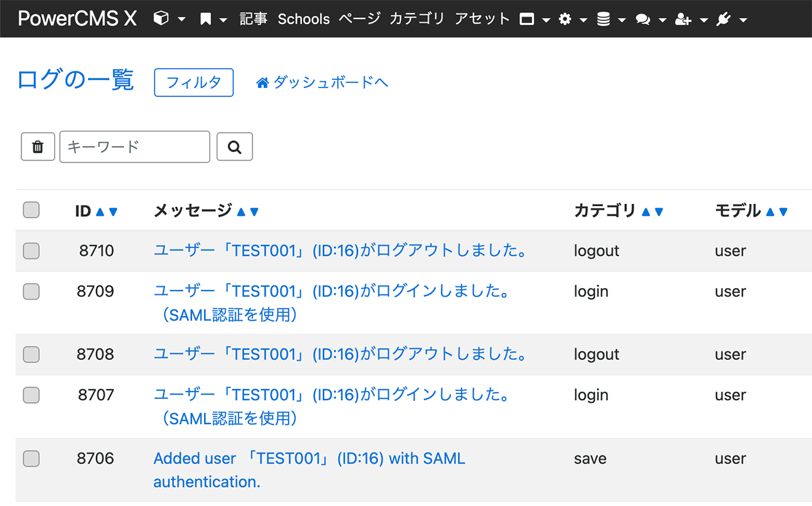Viewport: 812px width, 506px height.
Task: Go to Schools in the navbar
Action: click(x=304, y=19)
